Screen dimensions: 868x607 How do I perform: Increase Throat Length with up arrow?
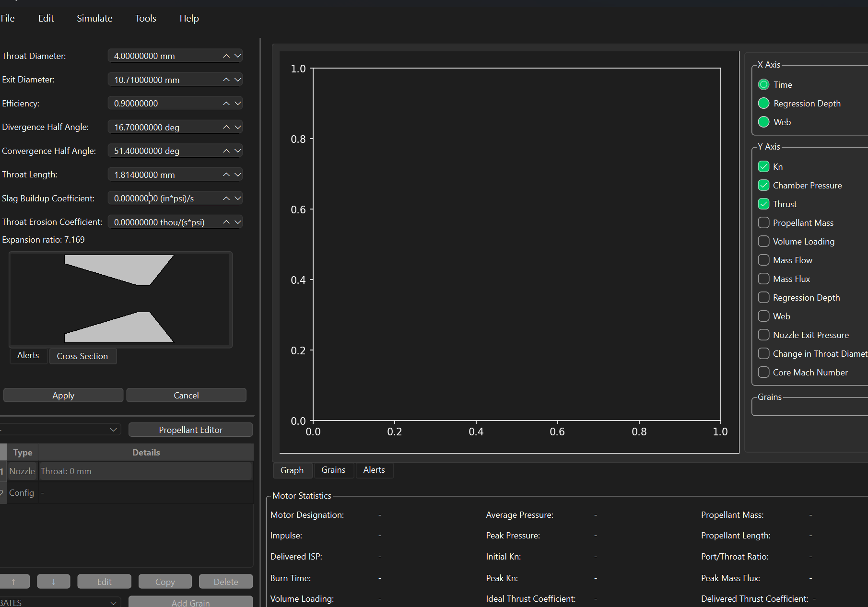pyautogui.click(x=226, y=175)
